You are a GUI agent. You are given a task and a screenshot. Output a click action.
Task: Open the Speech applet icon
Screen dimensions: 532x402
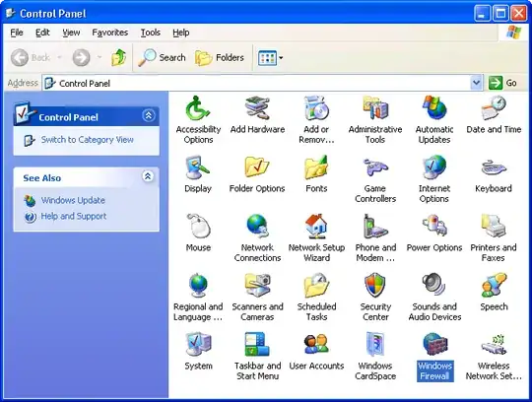click(494, 286)
